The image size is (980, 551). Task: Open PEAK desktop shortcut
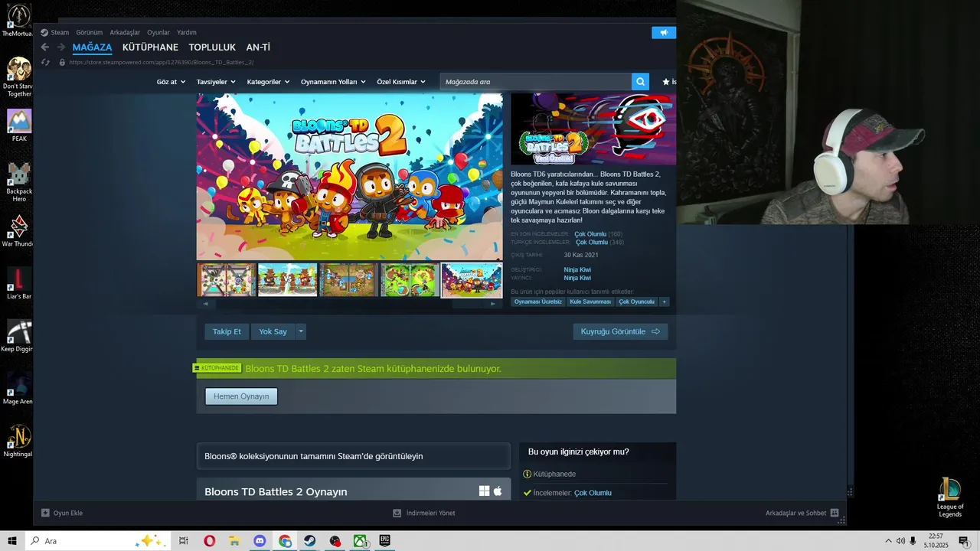18,126
